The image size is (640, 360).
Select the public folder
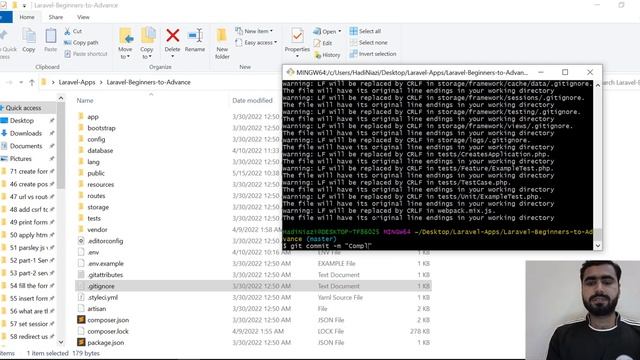pyautogui.click(x=96, y=173)
